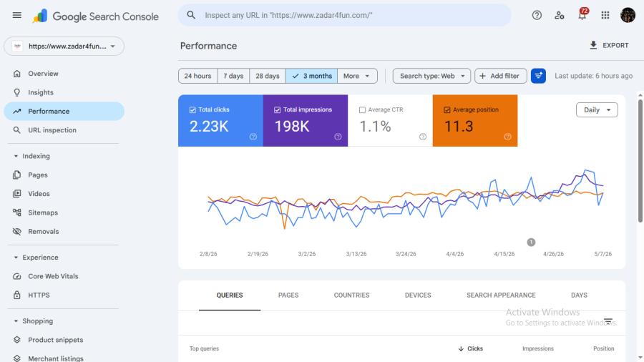Collapse the Experience section
Image resolution: width=644 pixels, height=362 pixels.
click(16, 258)
